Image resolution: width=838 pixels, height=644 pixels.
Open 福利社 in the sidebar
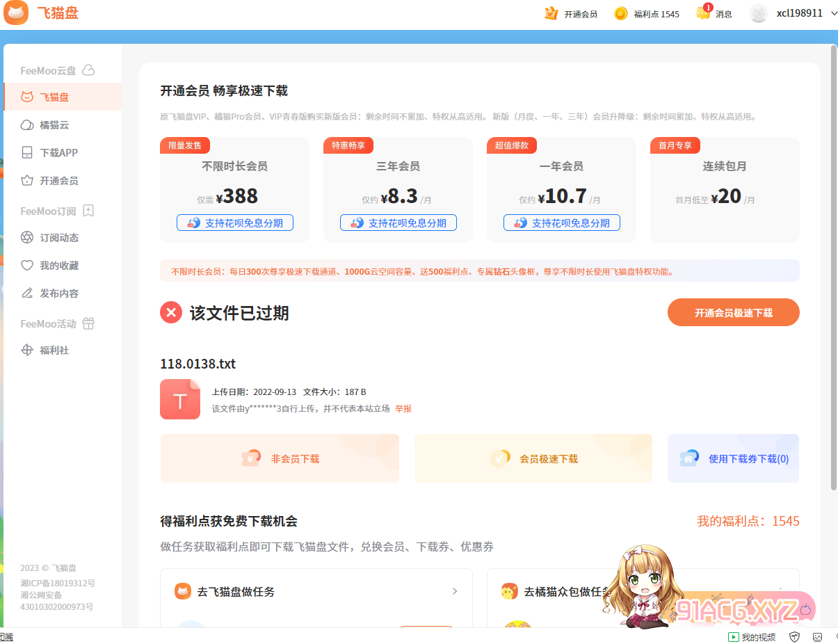point(54,351)
